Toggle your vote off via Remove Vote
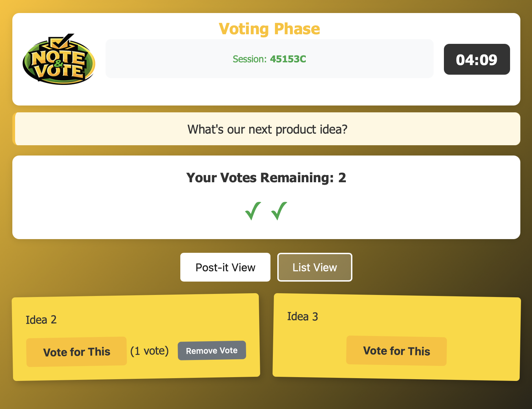Screen dimensions: 532x409 [x=211, y=350]
